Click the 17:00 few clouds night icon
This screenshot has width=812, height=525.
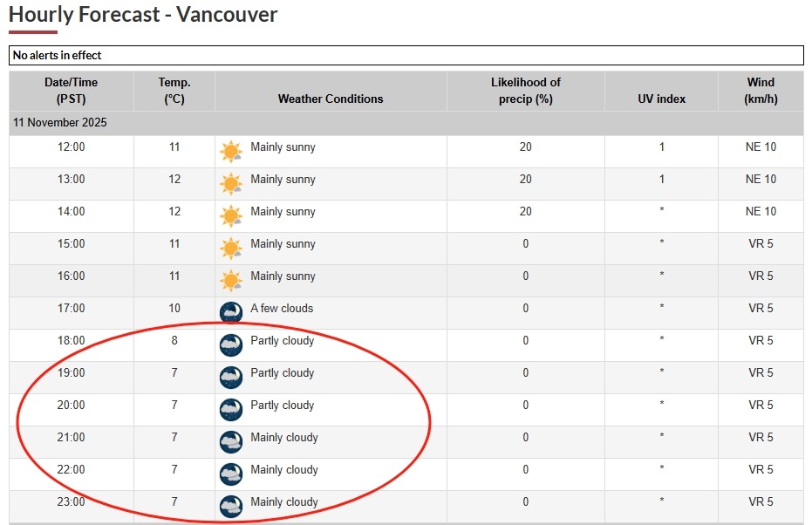pos(231,313)
